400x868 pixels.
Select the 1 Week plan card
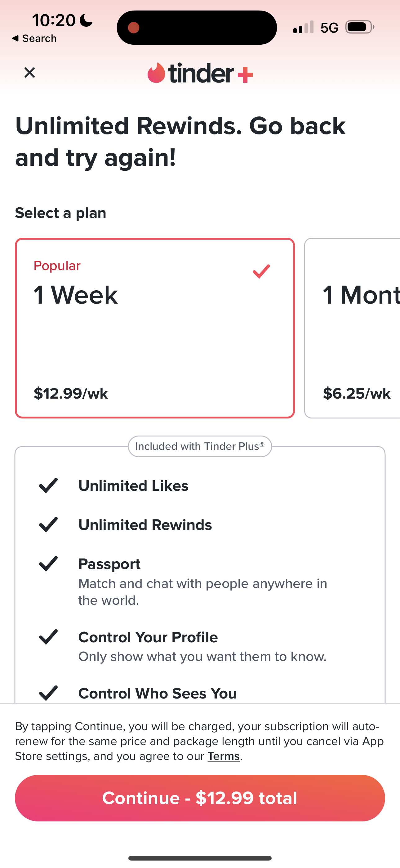(154, 328)
